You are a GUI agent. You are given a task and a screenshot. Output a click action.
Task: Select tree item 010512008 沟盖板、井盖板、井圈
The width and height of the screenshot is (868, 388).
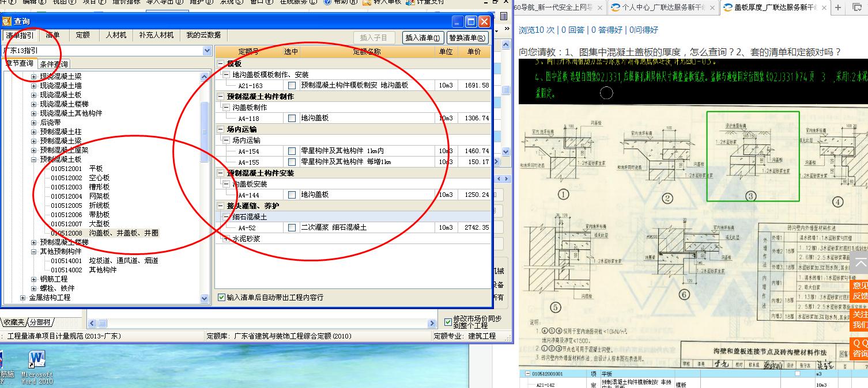pyautogui.click(x=104, y=233)
